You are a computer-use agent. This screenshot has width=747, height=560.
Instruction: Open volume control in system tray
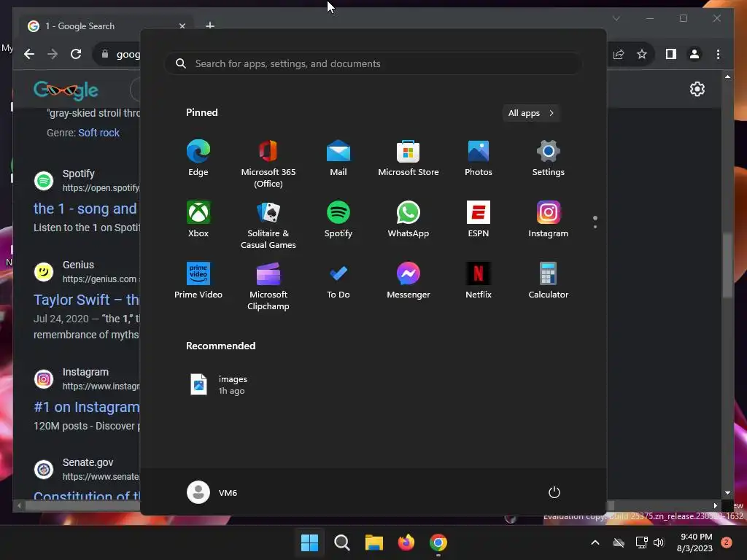[x=659, y=542]
